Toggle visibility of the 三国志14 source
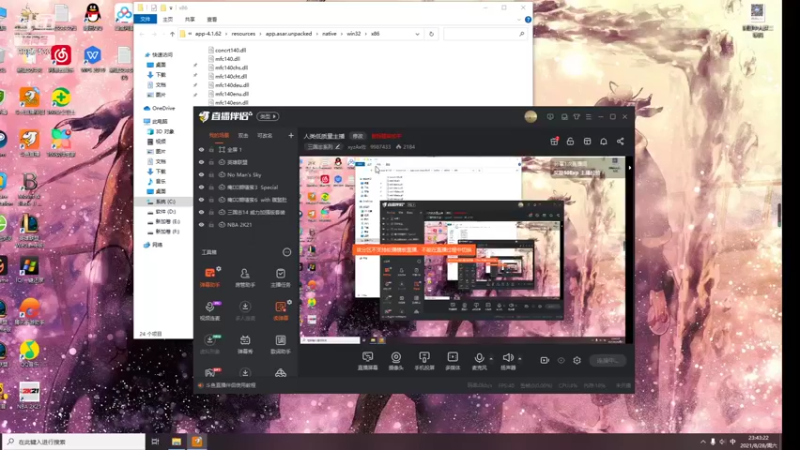This screenshot has width=800, height=450. click(x=202, y=212)
